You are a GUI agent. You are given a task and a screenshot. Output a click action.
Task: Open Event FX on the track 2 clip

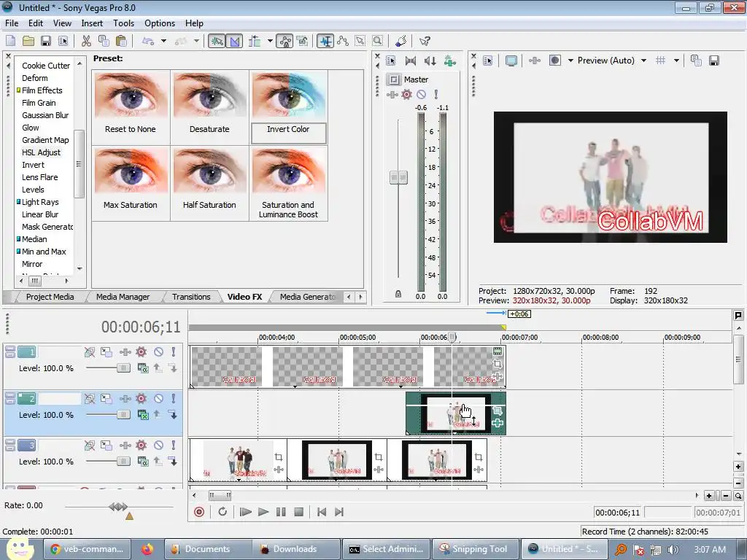click(x=498, y=424)
